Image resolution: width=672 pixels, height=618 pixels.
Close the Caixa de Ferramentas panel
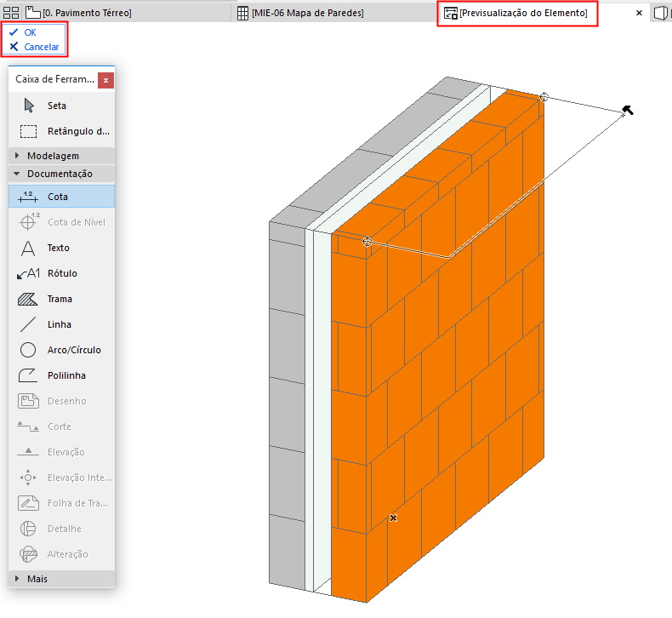(x=105, y=80)
